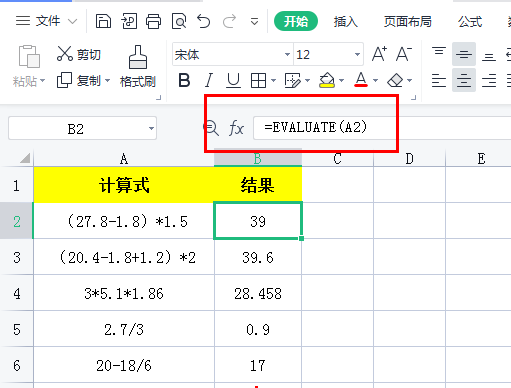Viewport: 511px width, 388px height.
Task: Toggle Bold formatting
Action: click(184, 80)
